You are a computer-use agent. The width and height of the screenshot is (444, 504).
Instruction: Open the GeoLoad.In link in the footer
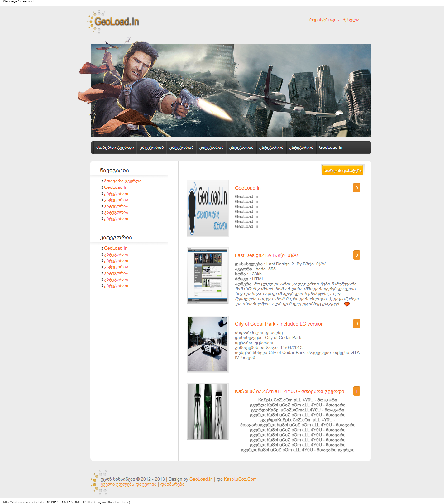201,479
